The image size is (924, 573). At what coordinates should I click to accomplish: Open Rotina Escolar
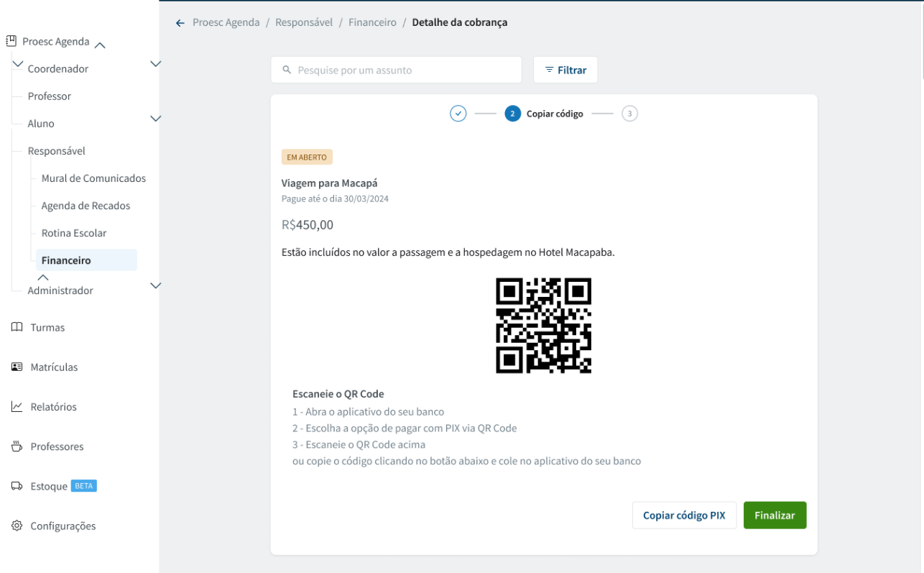74,233
